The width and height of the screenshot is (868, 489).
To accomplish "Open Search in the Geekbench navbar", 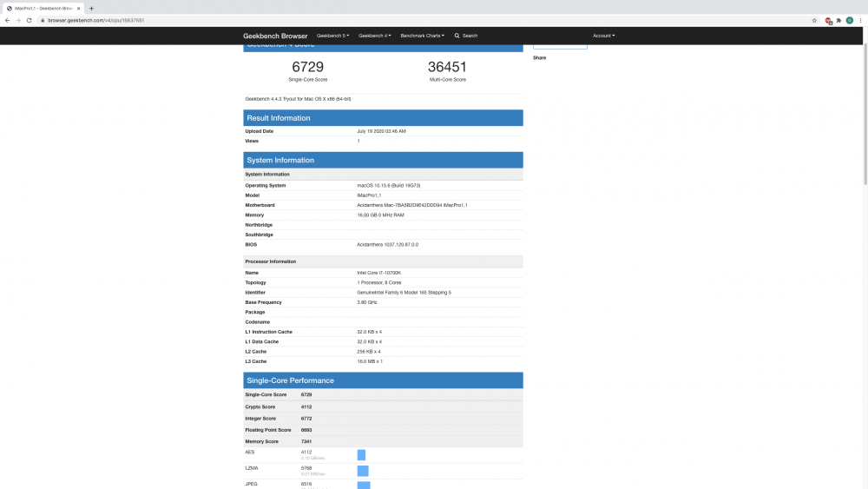I will click(x=466, y=36).
